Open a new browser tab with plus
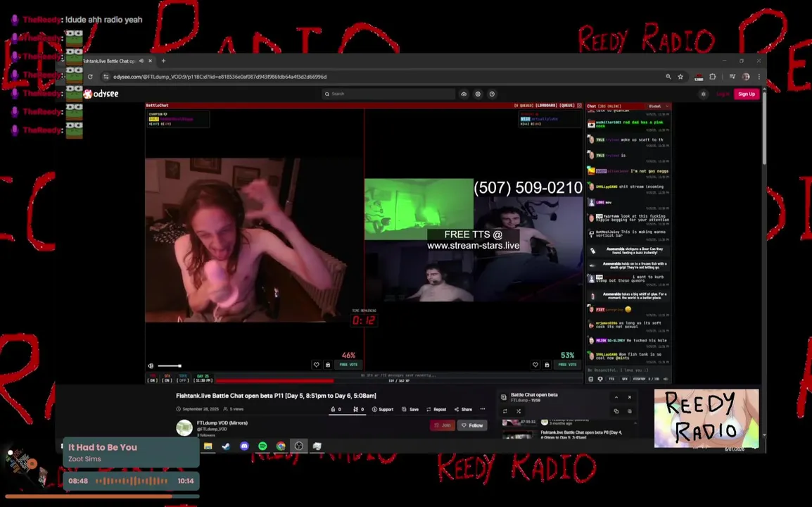The height and width of the screenshot is (507, 812). [x=164, y=61]
